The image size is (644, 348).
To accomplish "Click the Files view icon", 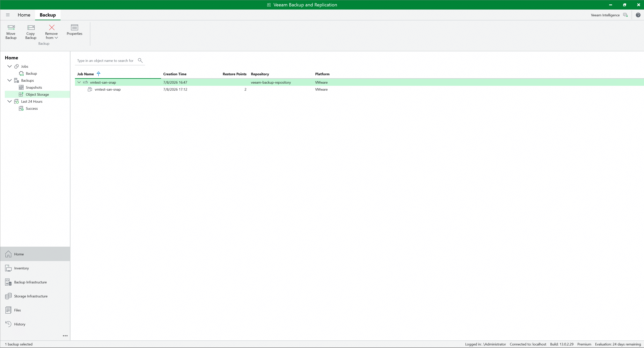I will coord(8,310).
